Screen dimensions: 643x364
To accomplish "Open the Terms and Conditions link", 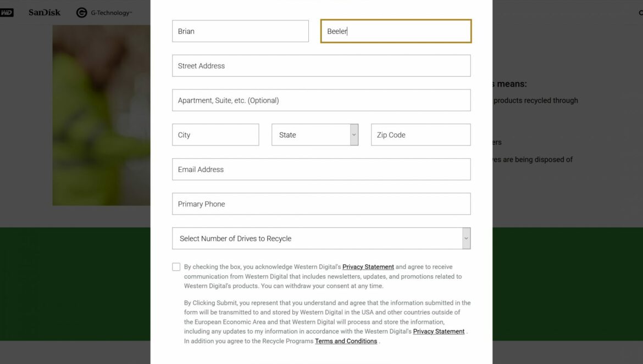I will (346, 341).
